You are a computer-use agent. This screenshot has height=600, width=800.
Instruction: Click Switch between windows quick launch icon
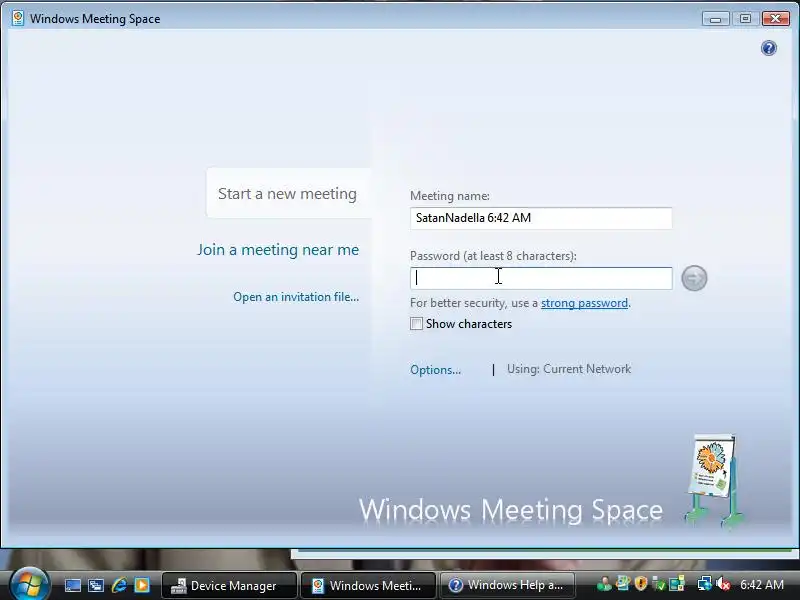95,585
